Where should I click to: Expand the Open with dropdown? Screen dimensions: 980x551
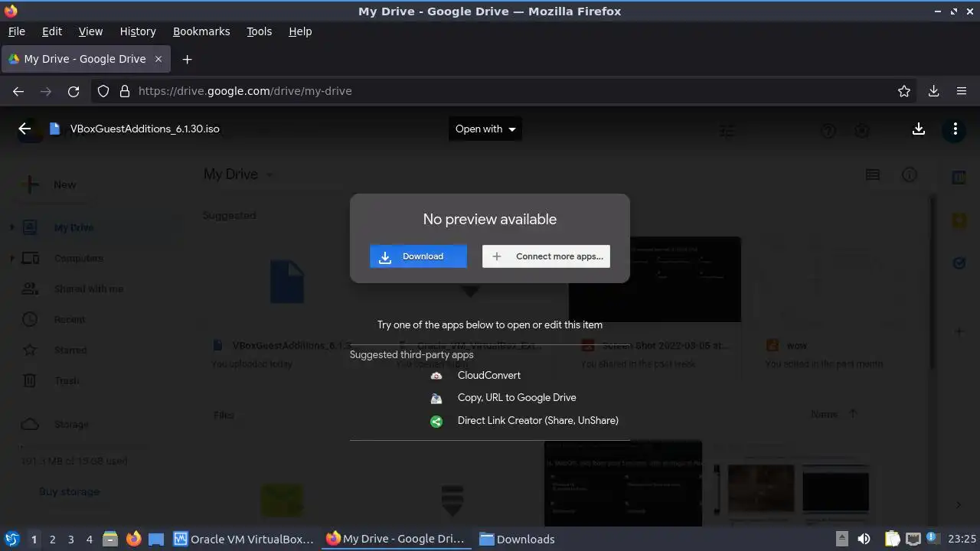(x=485, y=129)
